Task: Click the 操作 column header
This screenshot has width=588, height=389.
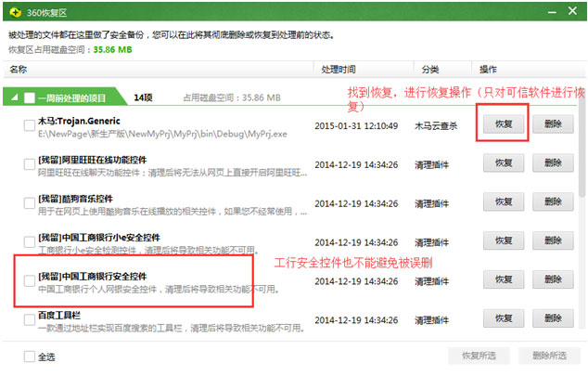Action: pyautogui.click(x=530, y=69)
